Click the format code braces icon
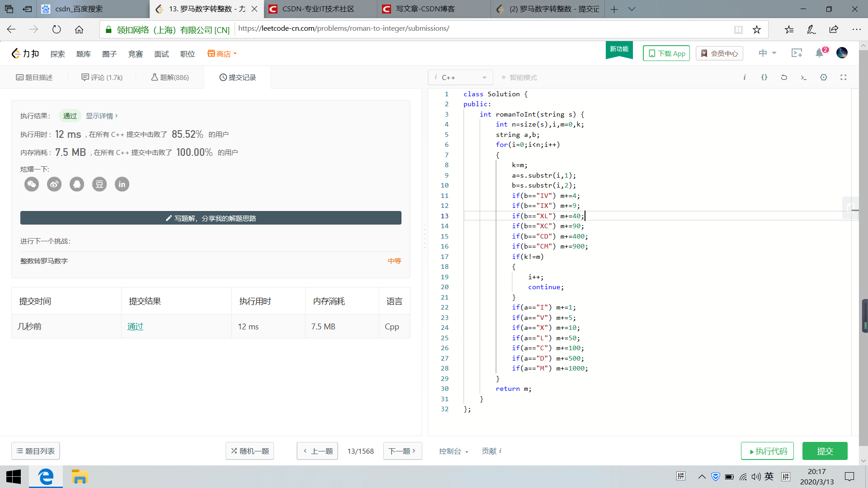This screenshot has height=488, width=868. pos(764,77)
